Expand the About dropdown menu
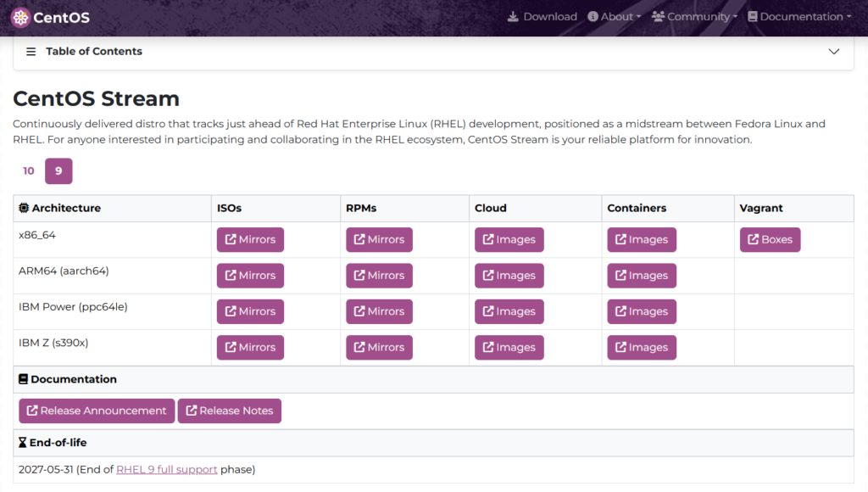Image resolution: width=868 pixels, height=492 pixels. pos(615,17)
